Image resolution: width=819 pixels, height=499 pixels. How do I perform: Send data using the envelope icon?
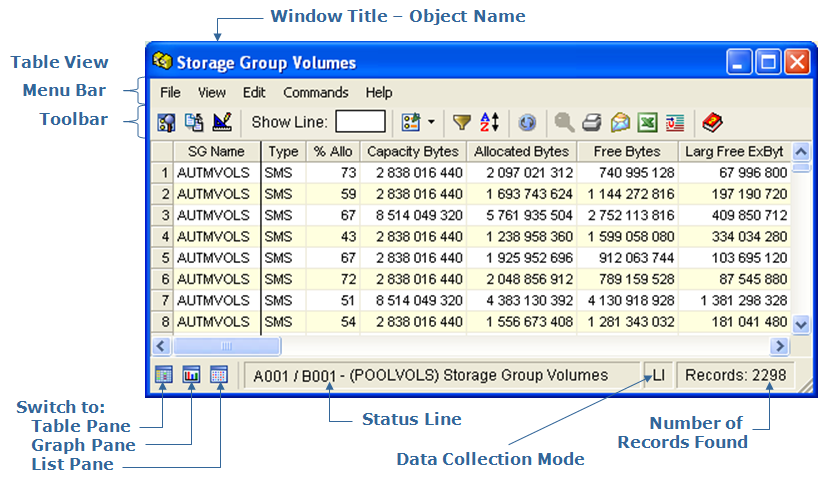click(x=620, y=122)
